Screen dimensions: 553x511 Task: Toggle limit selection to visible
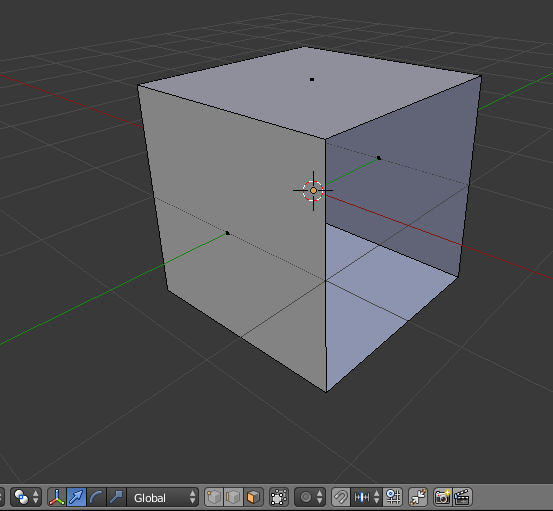[279, 497]
